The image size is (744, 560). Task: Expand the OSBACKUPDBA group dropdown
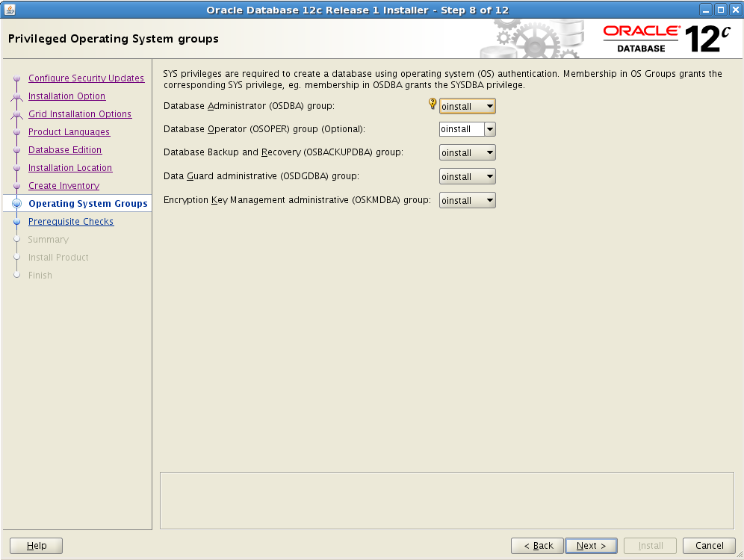coord(468,152)
